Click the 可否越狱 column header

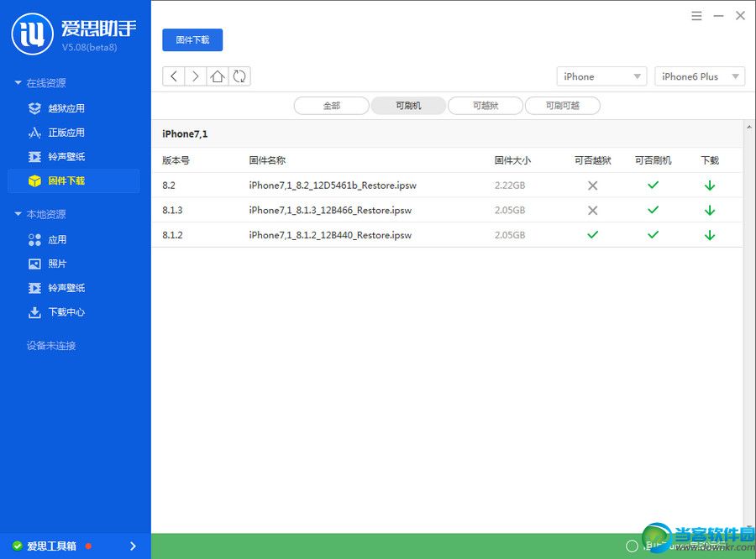point(593,160)
